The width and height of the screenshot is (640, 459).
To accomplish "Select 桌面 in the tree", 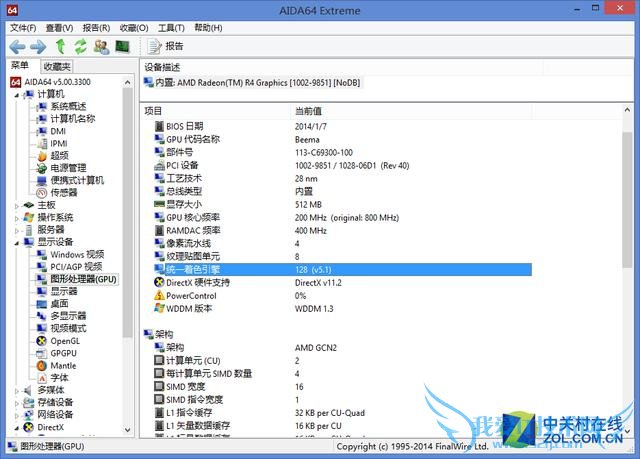I will pos(59,304).
